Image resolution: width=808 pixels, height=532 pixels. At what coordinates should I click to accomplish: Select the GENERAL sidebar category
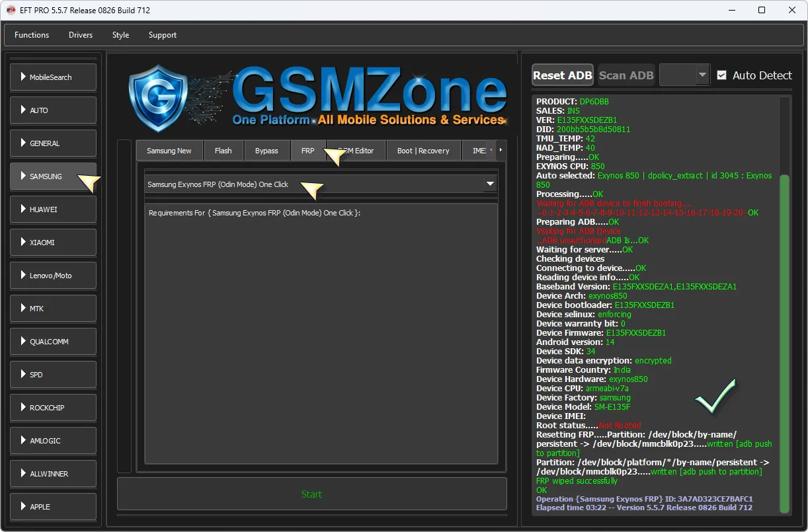pos(53,143)
